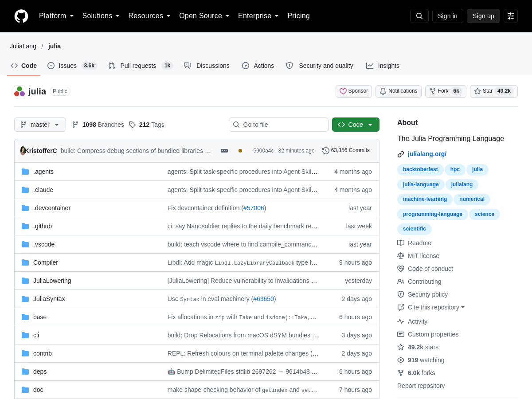
Task: Open the master branch selector
Action: [40, 125]
